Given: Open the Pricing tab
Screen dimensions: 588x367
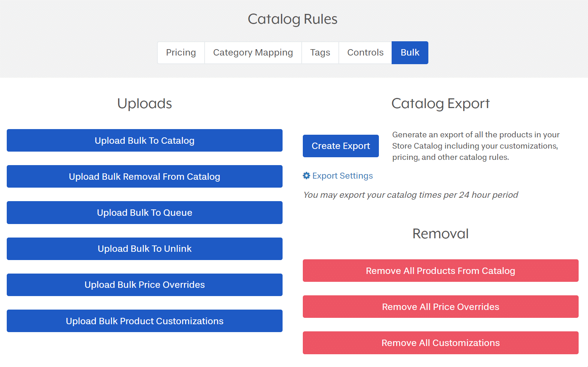Looking at the screenshot, I should coord(181,53).
